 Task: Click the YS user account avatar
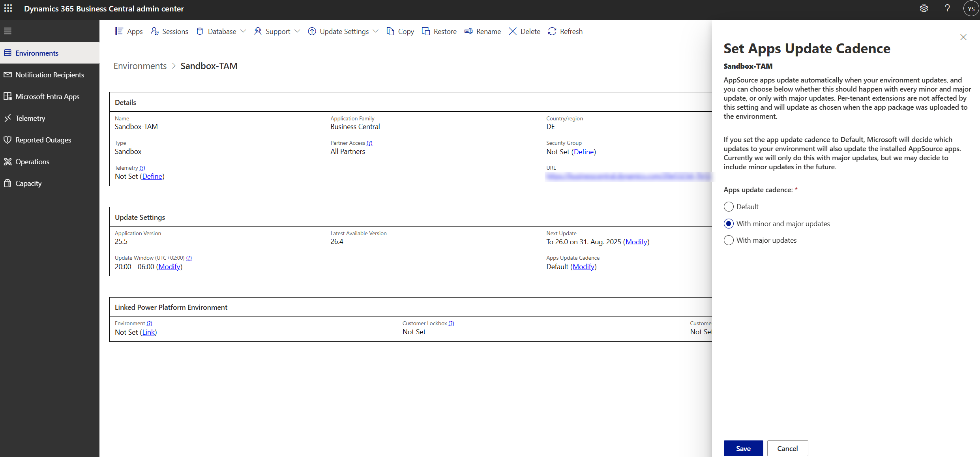(971, 9)
